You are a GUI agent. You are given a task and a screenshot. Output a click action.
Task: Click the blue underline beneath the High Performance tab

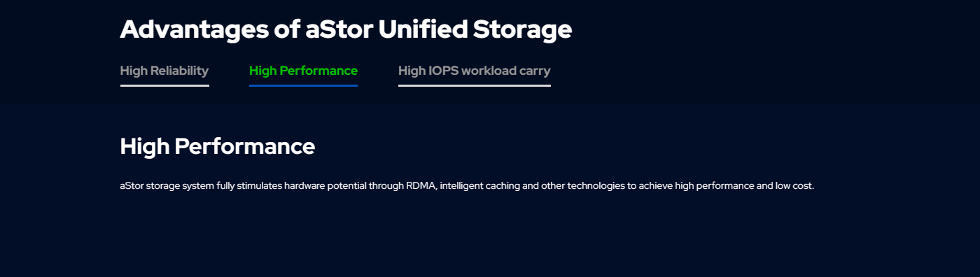tap(303, 85)
